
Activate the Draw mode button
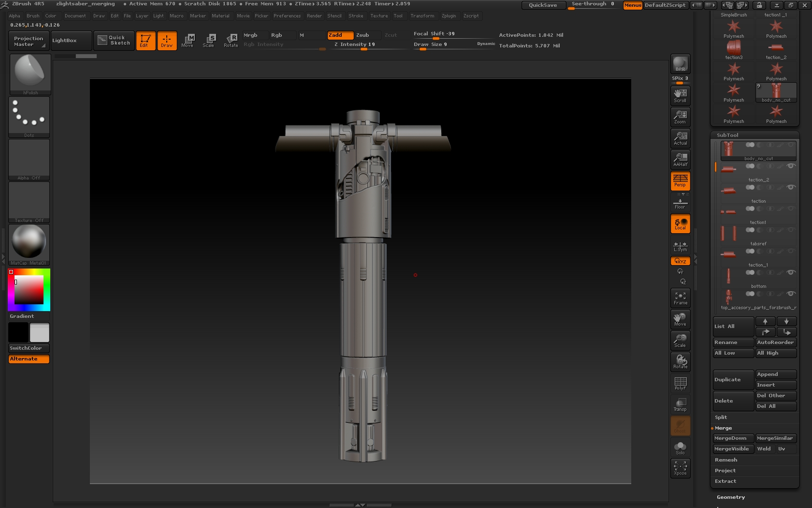pos(167,41)
